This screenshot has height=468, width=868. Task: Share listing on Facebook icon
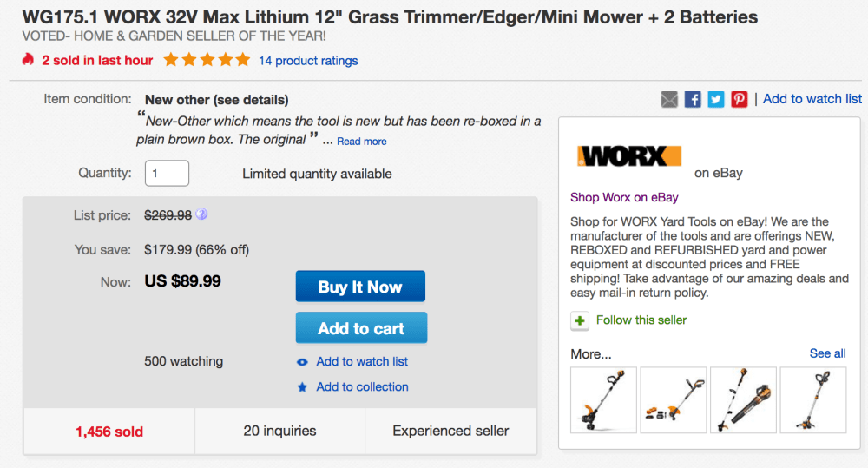(x=693, y=99)
